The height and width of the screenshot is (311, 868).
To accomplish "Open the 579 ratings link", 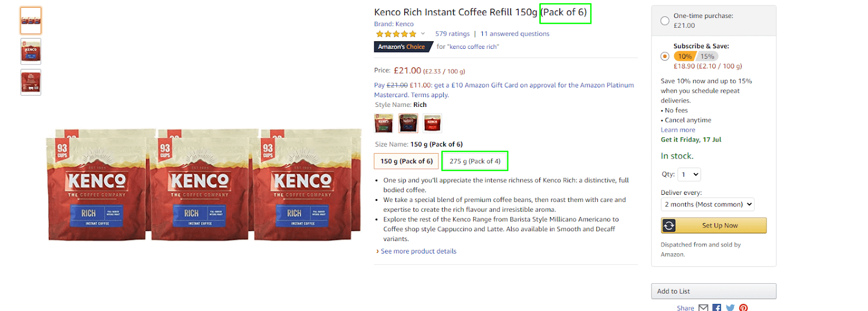I will (452, 34).
